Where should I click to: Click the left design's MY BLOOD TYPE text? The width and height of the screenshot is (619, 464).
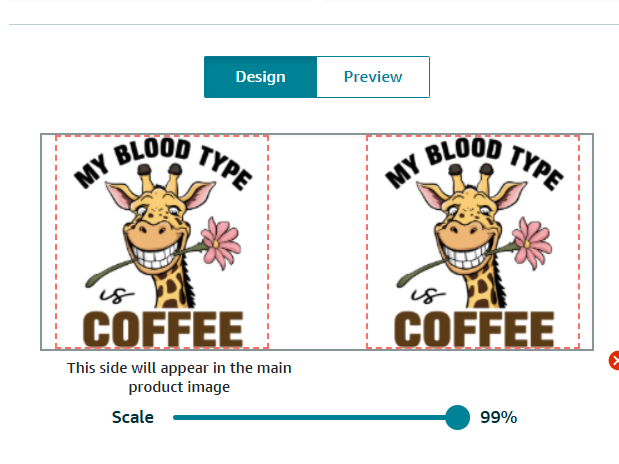coord(160,160)
